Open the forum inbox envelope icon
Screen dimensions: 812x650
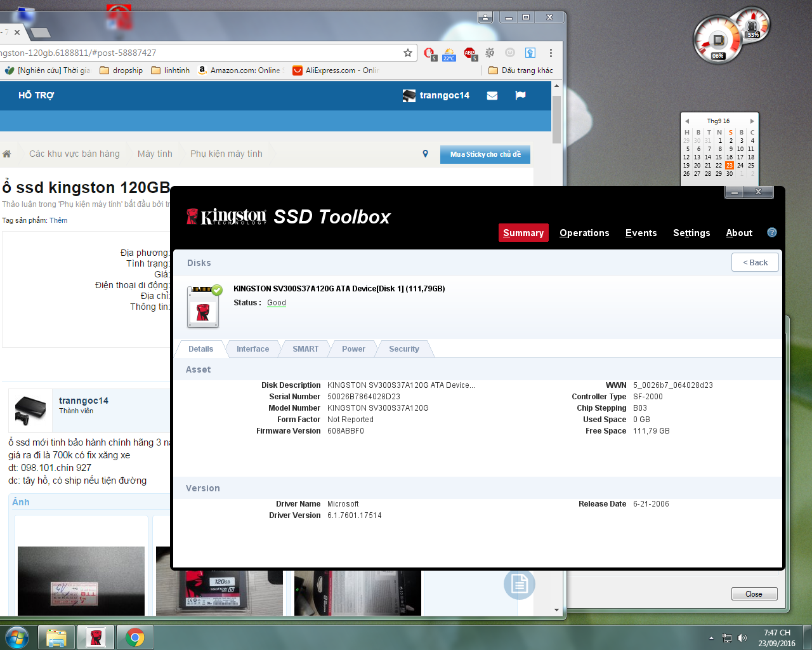coord(492,95)
